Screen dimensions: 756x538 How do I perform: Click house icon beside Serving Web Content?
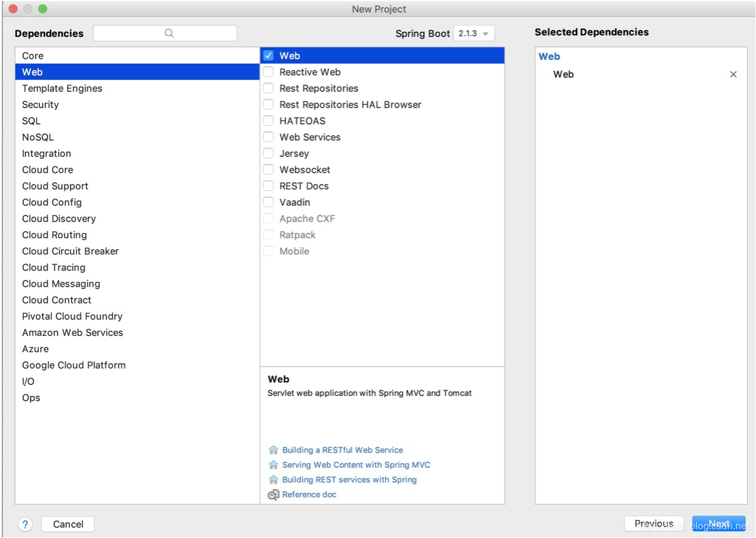(273, 465)
